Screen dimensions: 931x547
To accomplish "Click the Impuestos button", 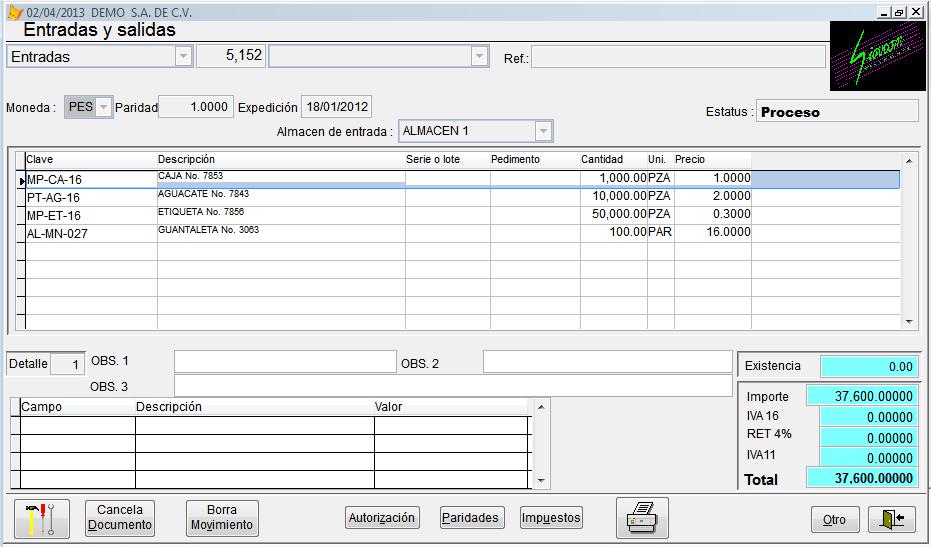I will point(551,518).
